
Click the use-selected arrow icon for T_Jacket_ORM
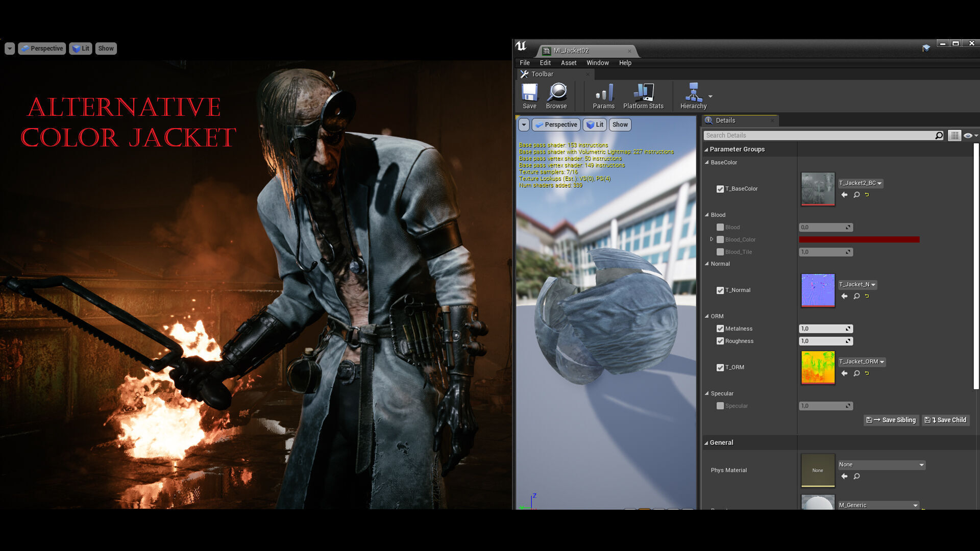coord(844,373)
